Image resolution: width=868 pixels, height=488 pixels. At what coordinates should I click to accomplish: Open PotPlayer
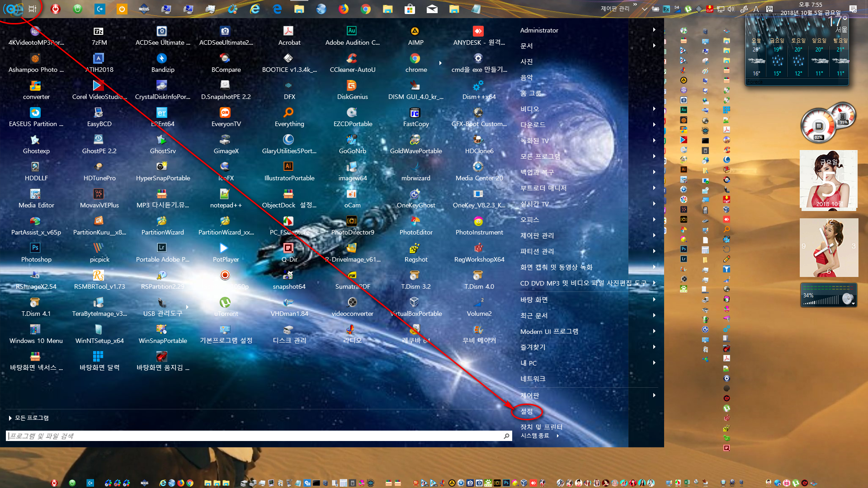pos(226,253)
